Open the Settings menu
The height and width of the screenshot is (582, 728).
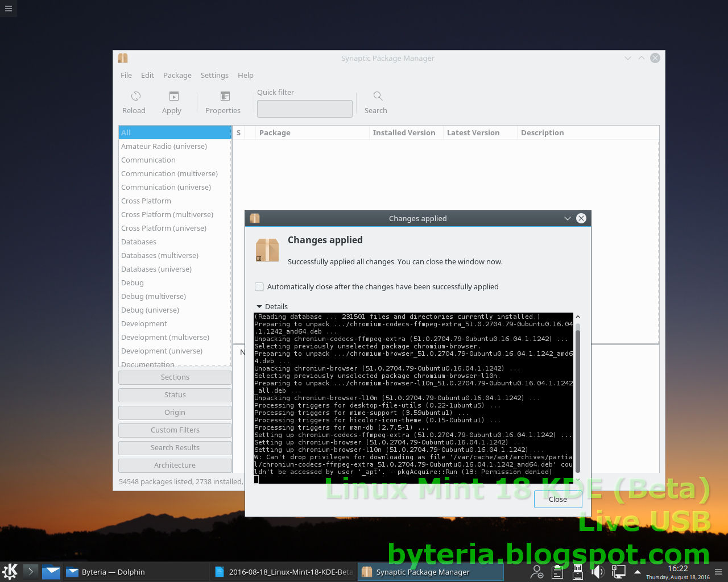[214, 75]
